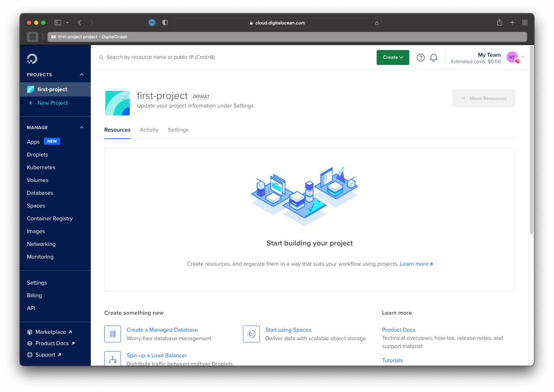The height and width of the screenshot is (392, 554).
Task: Click the first-project icon in the sidebar
Action: click(x=31, y=89)
